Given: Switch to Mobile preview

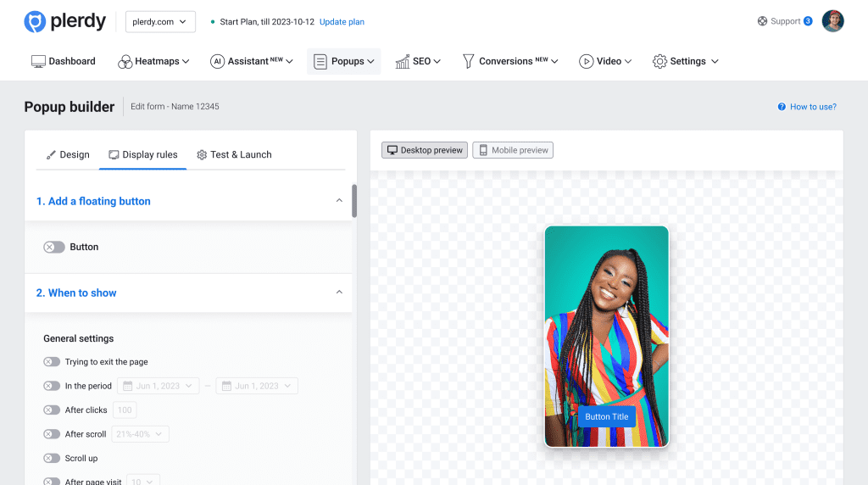Looking at the screenshot, I should point(513,150).
